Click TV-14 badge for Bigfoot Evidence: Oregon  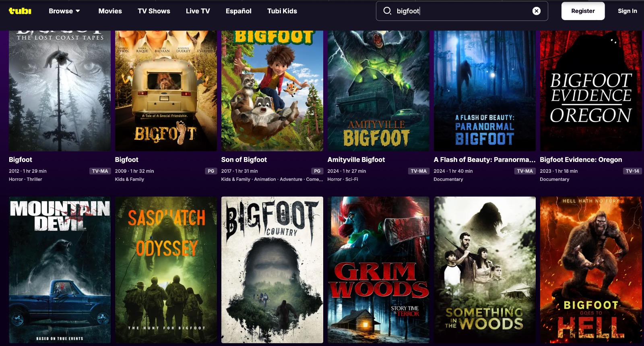coord(632,171)
